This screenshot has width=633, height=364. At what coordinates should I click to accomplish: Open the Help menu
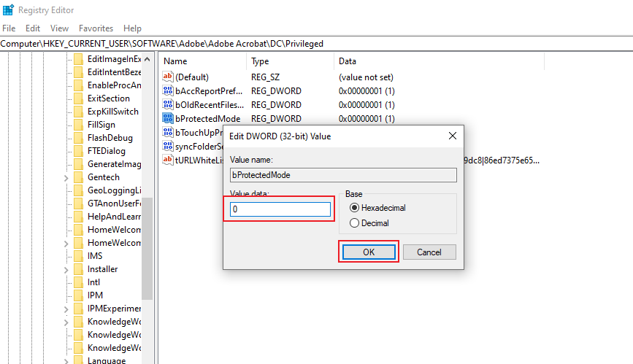point(132,28)
